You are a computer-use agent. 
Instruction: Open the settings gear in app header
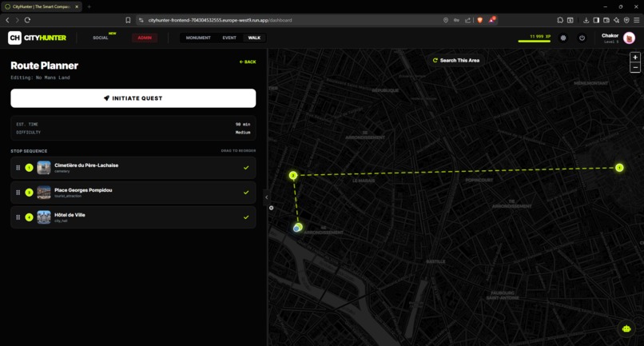563,38
